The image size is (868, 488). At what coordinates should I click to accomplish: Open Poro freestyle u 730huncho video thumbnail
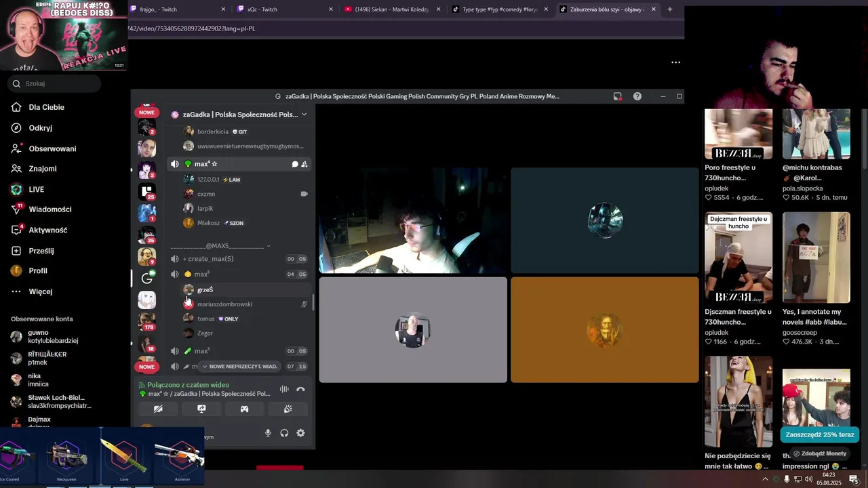[738, 134]
